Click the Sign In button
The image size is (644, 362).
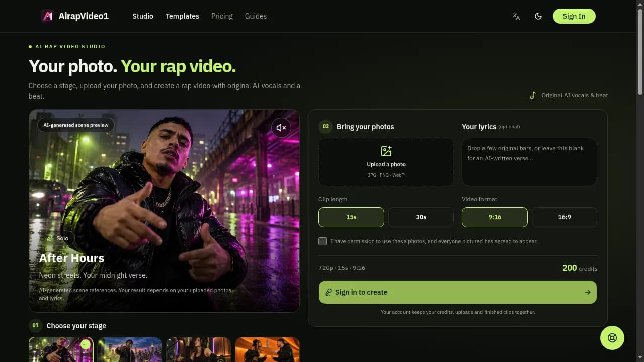(x=574, y=16)
